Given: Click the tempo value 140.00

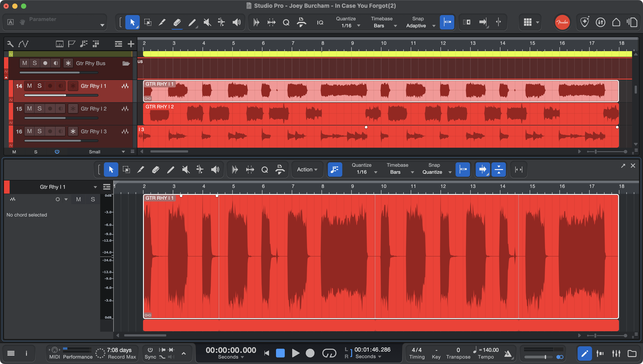Looking at the screenshot, I should tap(490, 350).
